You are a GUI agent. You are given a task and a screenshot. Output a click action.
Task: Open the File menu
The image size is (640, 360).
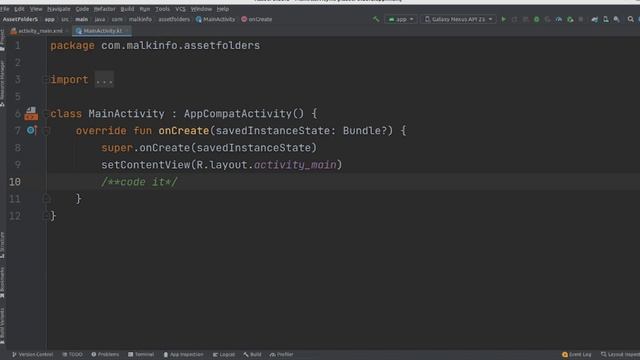click(4, 9)
